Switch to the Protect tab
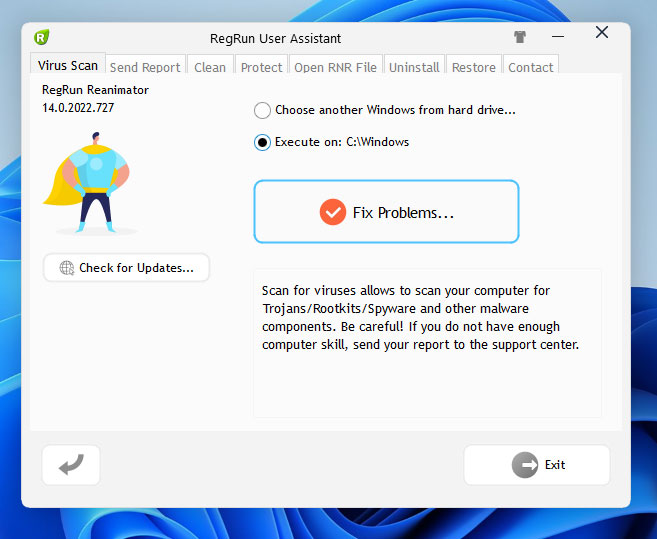 (x=261, y=67)
